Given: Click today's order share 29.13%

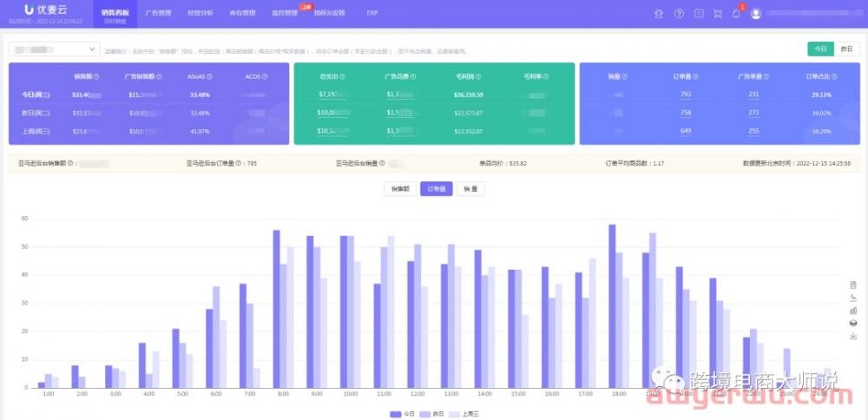Looking at the screenshot, I should (x=821, y=95).
